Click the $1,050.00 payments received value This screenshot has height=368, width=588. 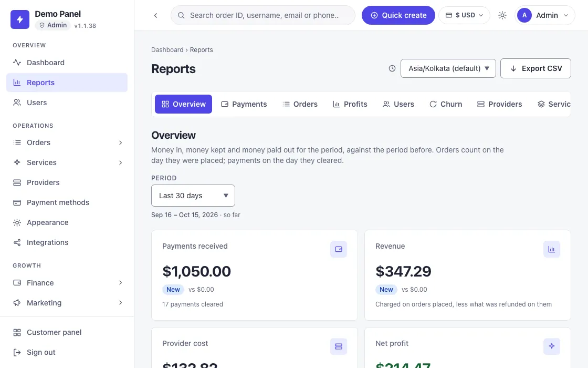click(x=196, y=271)
